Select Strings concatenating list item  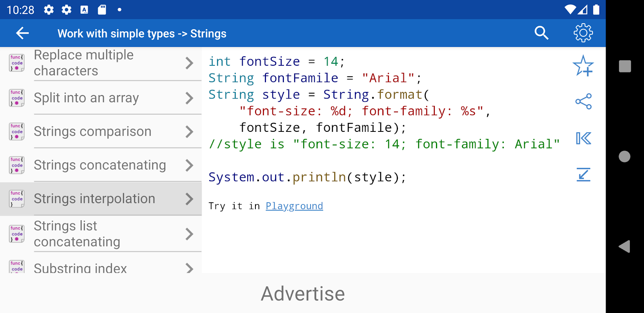(100, 165)
